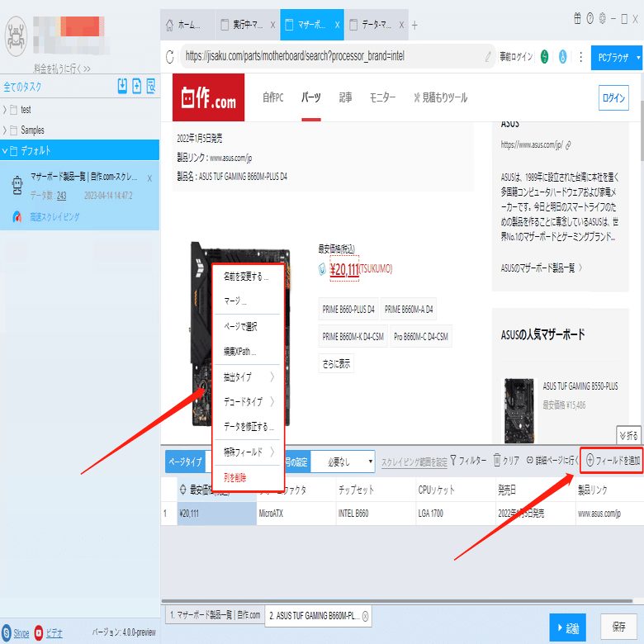Image resolution: width=644 pixels, height=644 pixels.
Task: Click the home icon on ホーム tab
Action: point(169,25)
